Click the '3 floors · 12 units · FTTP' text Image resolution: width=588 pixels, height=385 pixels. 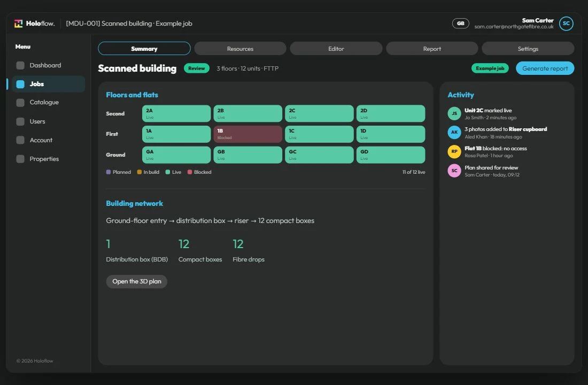click(247, 68)
